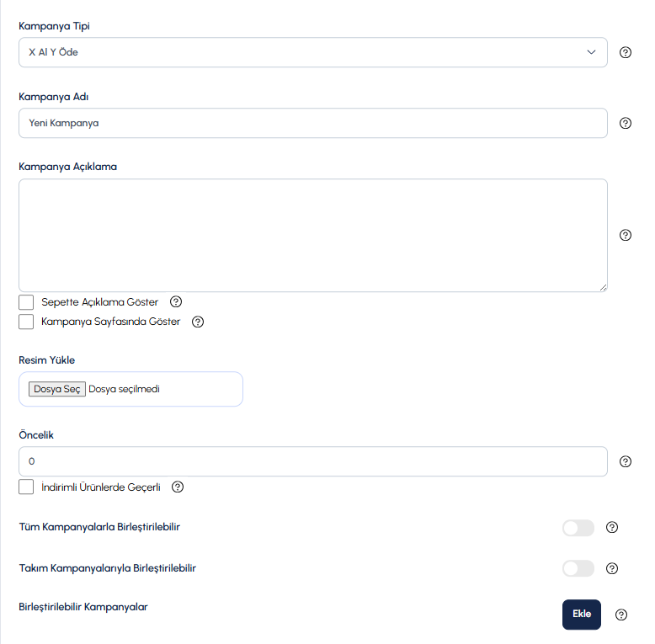
Task: Click the Dosya Seç file button
Action: click(x=56, y=389)
